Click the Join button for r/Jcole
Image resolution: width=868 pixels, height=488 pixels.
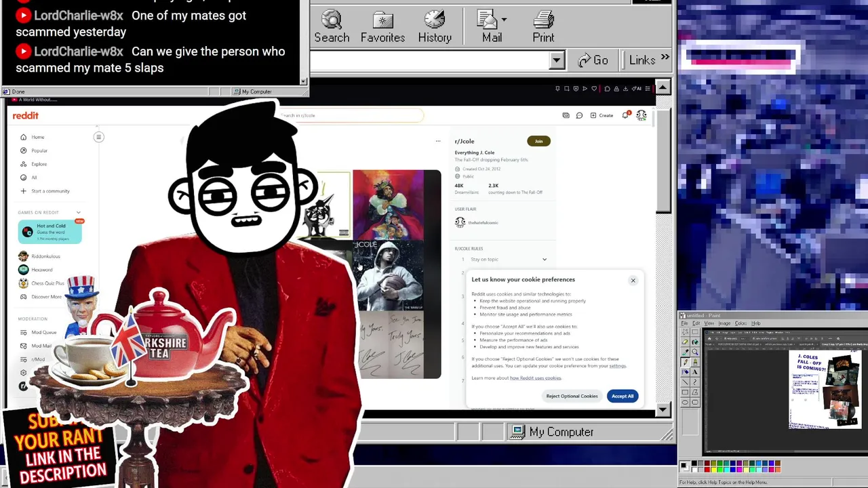538,141
